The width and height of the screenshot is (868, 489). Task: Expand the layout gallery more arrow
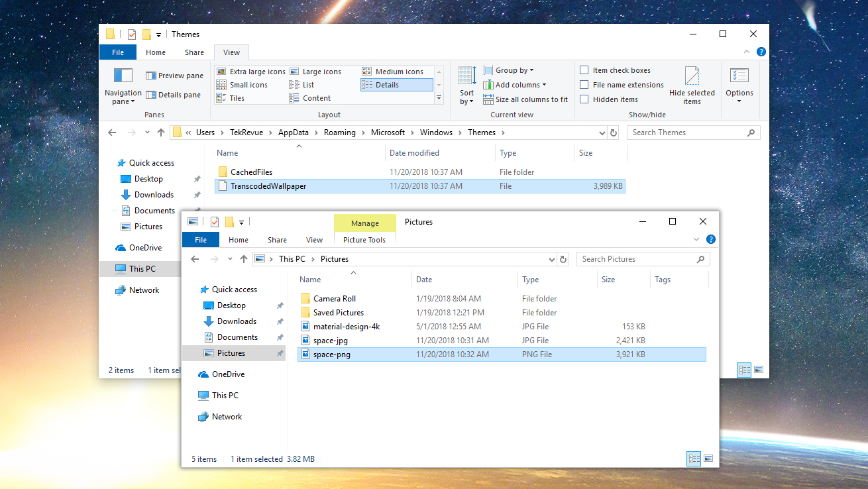tap(439, 98)
